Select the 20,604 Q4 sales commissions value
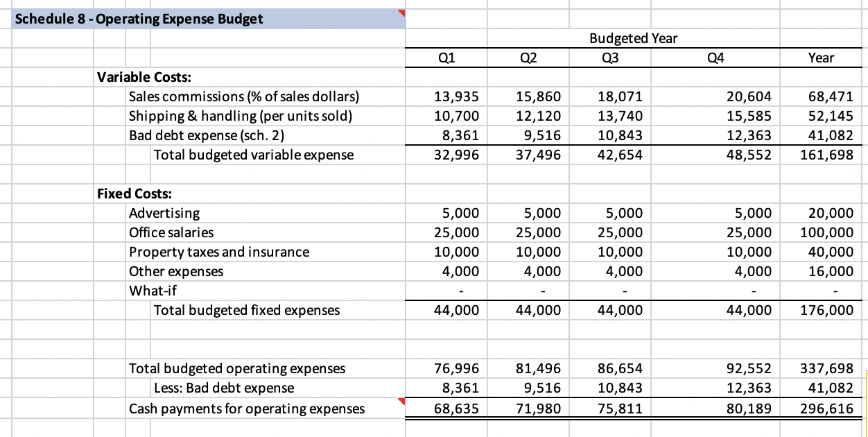The image size is (868, 437). pos(715,96)
